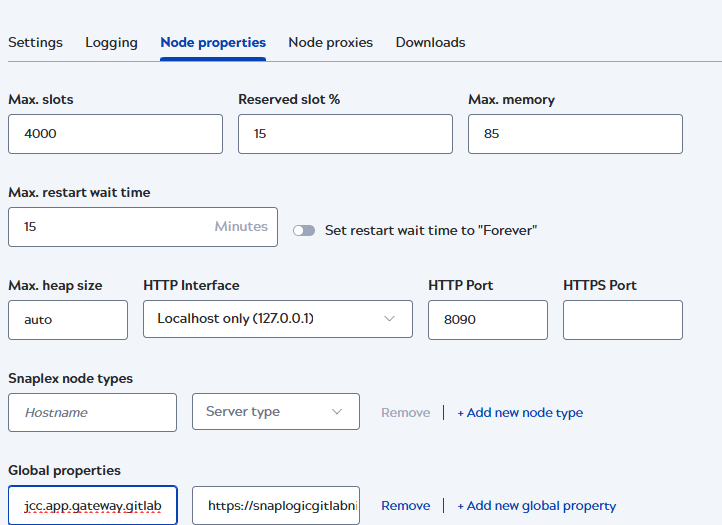This screenshot has width=722, height=525.
Task: Expand the Server type dropdown
Action: point(276,411)
